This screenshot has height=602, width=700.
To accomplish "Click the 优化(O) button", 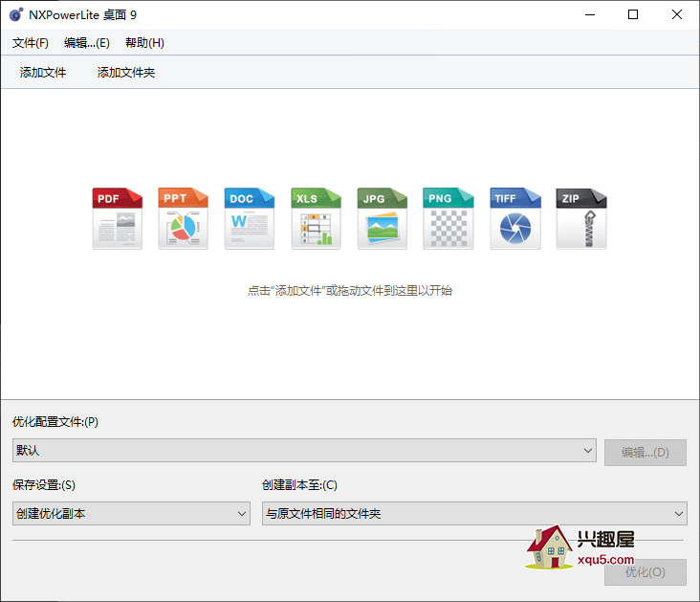I will pos(645,572).
